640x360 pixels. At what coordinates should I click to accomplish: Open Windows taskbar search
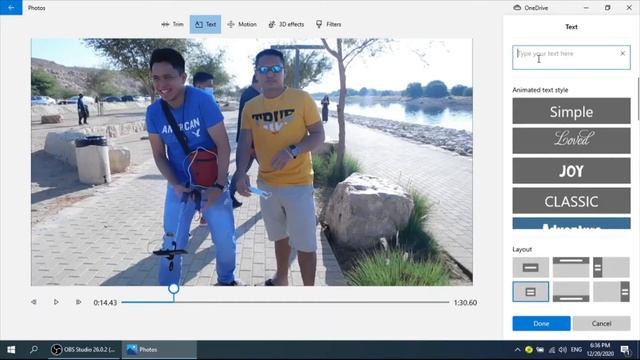pyautogui.click(x=34, y=350)
